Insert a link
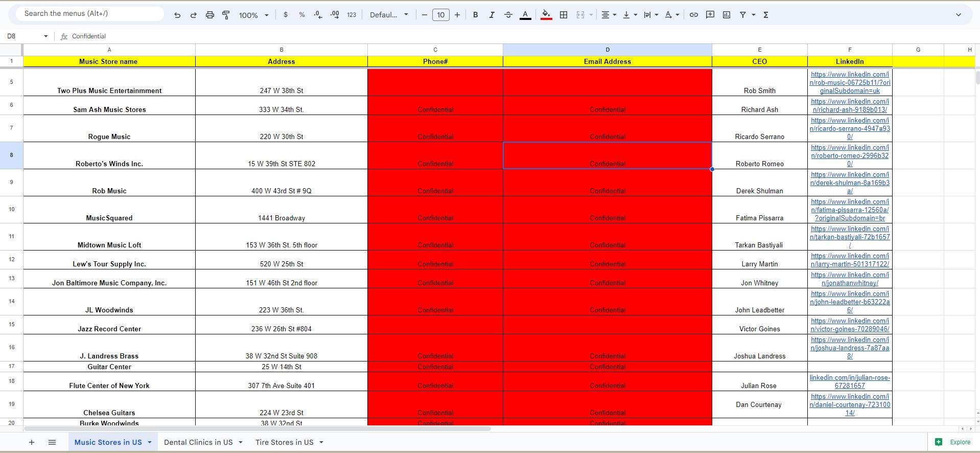This screenshot has height=453, width=980. [x=694, y=15]
